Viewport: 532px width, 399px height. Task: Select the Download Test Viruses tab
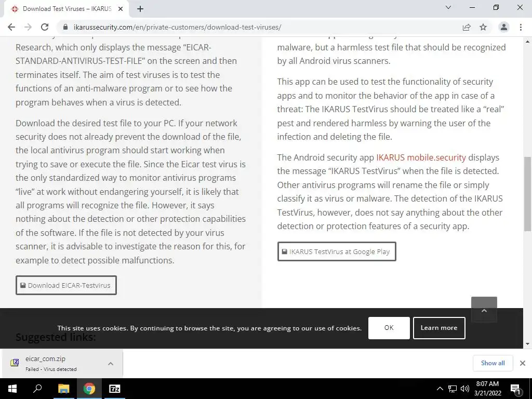[x=66, y=9]
